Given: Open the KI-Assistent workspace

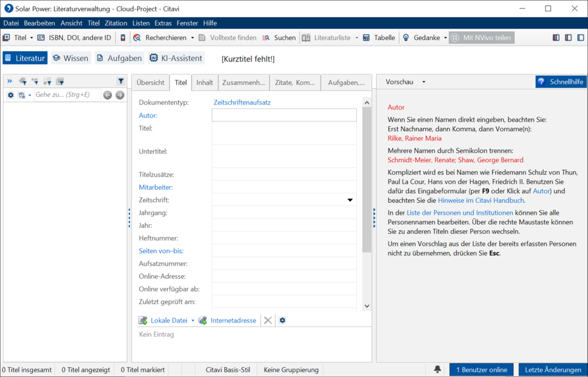Looking at the screenshot, I should [176, 58].
